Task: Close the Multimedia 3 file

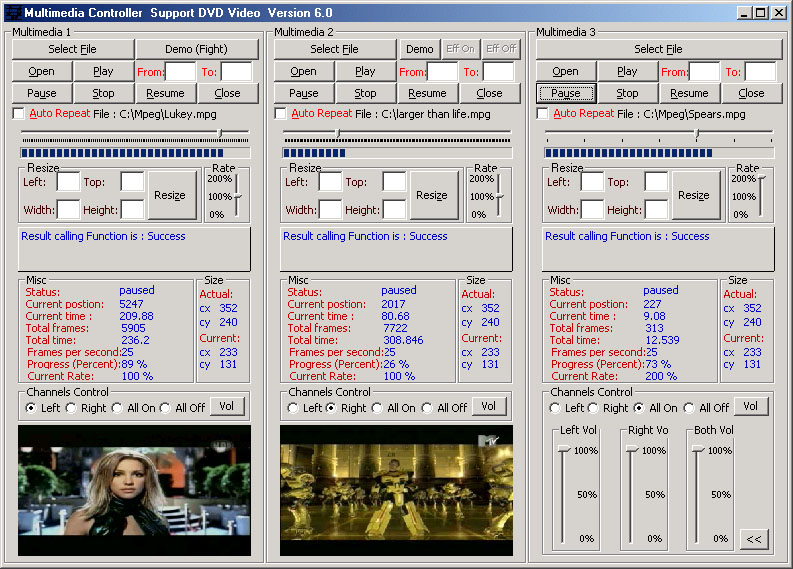Action: point(752,93)
